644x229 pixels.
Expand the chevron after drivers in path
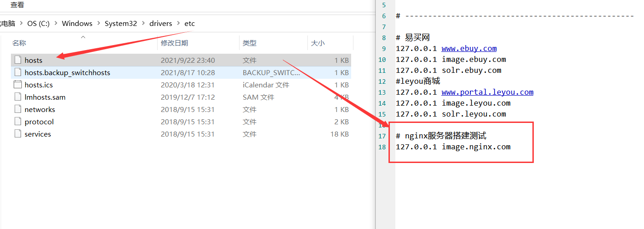(x=178, y=23)
